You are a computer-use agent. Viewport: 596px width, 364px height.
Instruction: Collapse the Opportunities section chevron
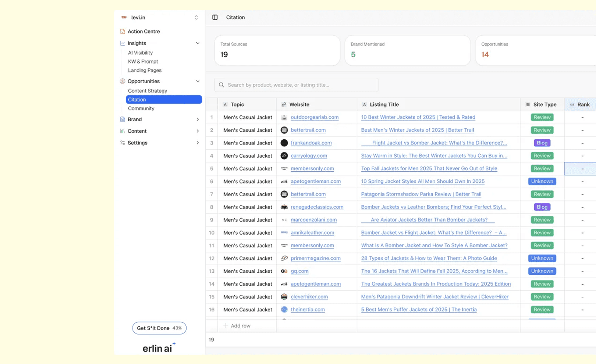point(198,81)
